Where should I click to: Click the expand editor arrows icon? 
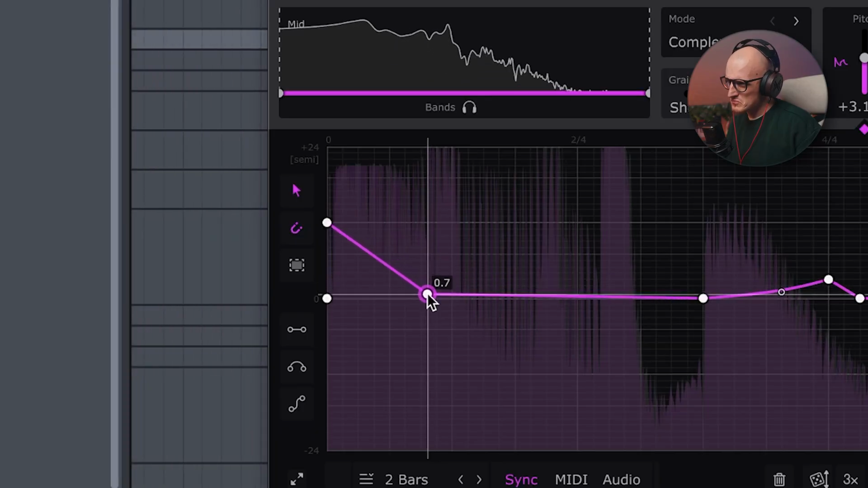click(297, 479)
